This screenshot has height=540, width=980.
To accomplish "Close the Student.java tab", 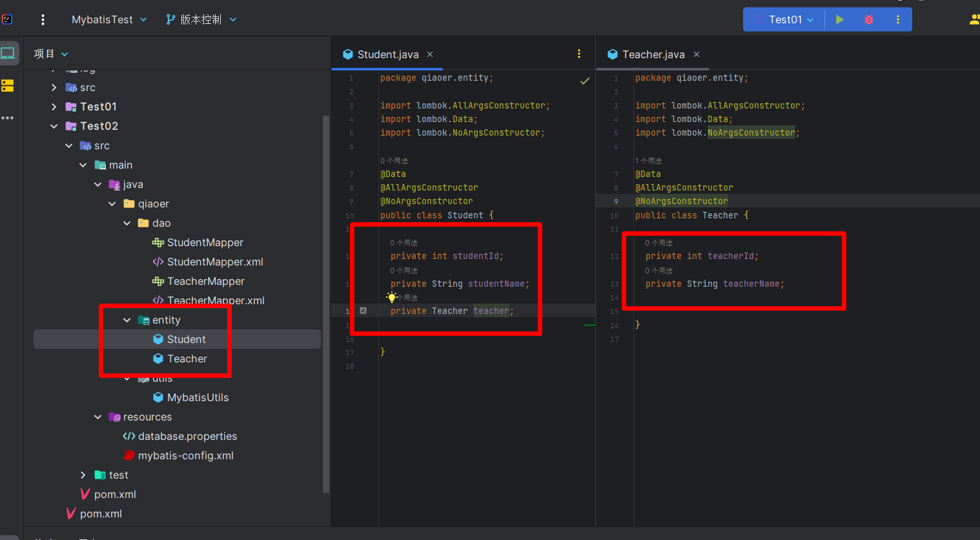I will tap(430, 54).
